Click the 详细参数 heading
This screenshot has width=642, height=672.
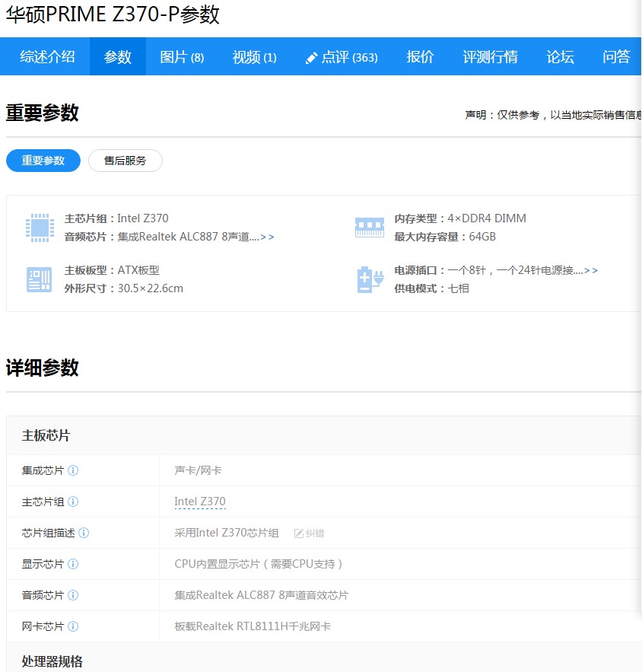coord(42,368)
